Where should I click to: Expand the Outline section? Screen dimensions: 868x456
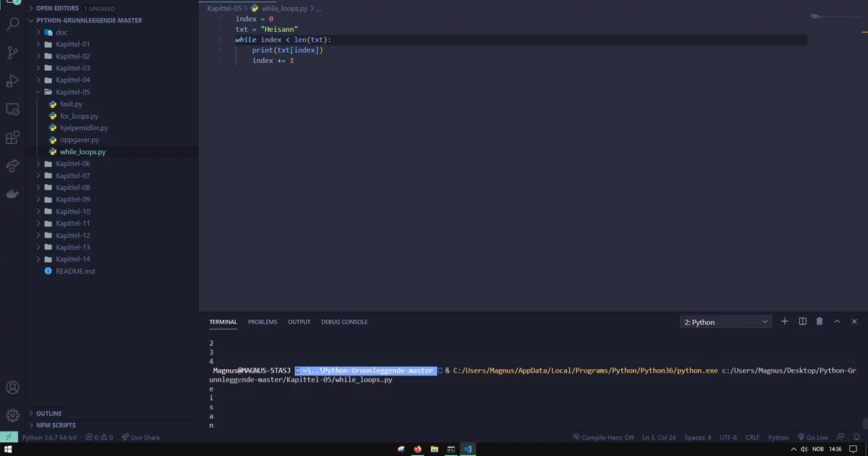coord(48,413)
